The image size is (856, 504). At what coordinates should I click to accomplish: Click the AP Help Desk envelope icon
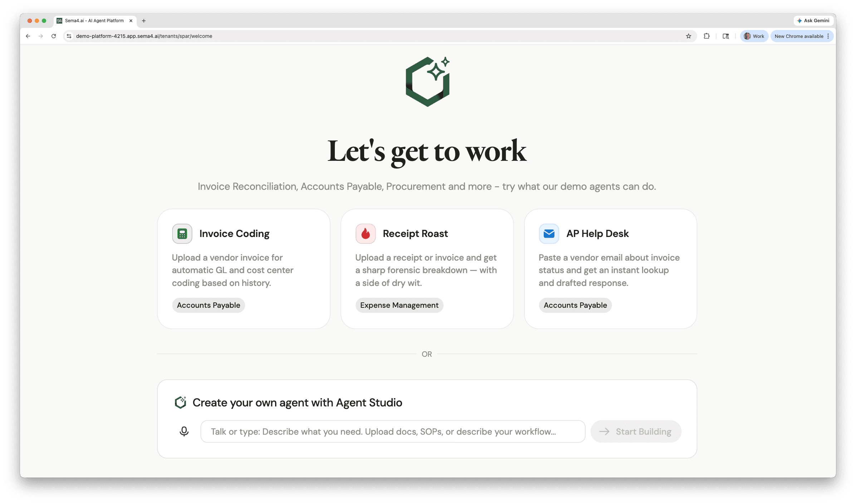tap(549, 234)
